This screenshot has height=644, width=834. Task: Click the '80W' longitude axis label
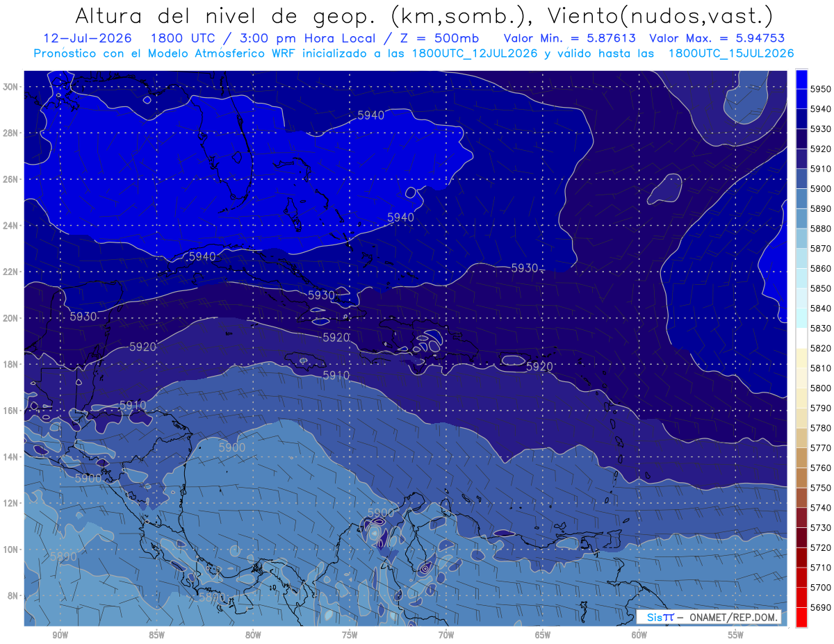click(253, 634)
